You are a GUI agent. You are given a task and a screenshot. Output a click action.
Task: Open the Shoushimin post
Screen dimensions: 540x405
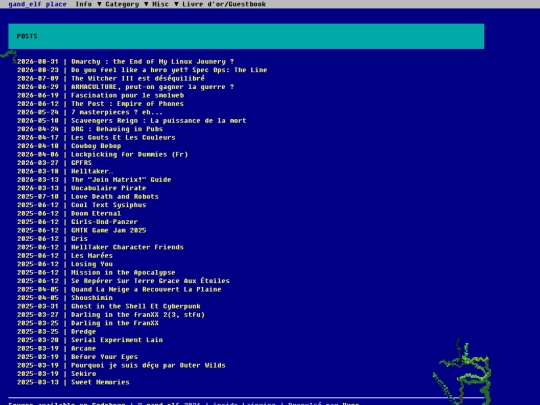92,298
